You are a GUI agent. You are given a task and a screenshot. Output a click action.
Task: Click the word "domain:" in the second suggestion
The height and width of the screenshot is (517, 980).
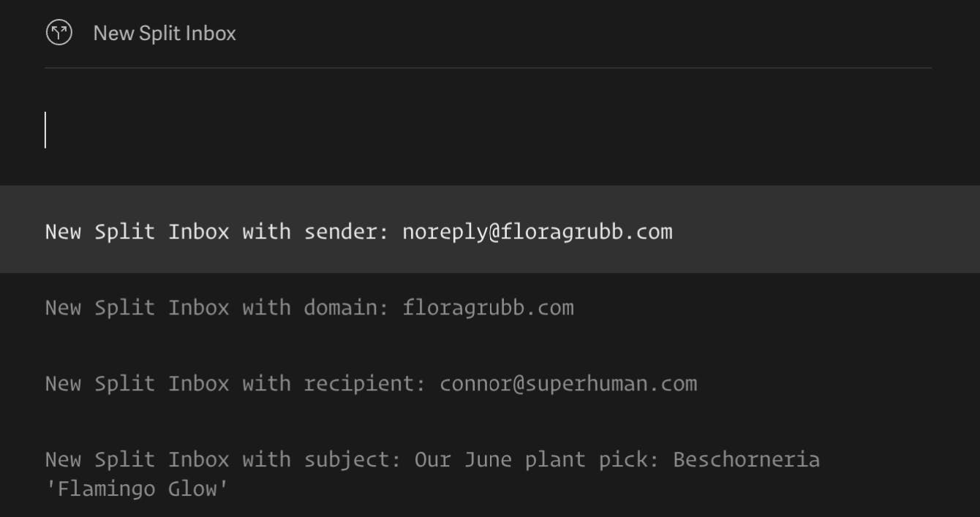click(x=347, y=308)
